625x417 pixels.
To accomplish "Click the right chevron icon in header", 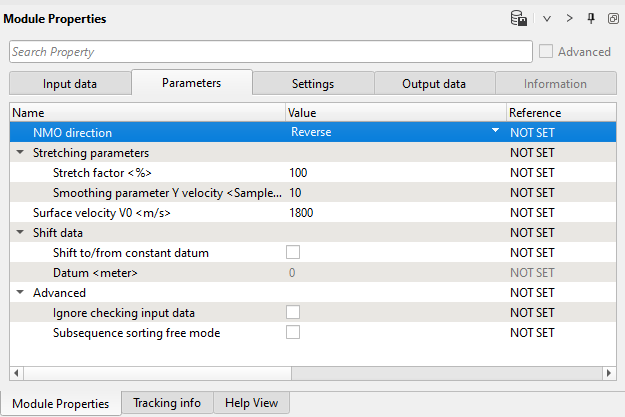I will pos(570,18).
